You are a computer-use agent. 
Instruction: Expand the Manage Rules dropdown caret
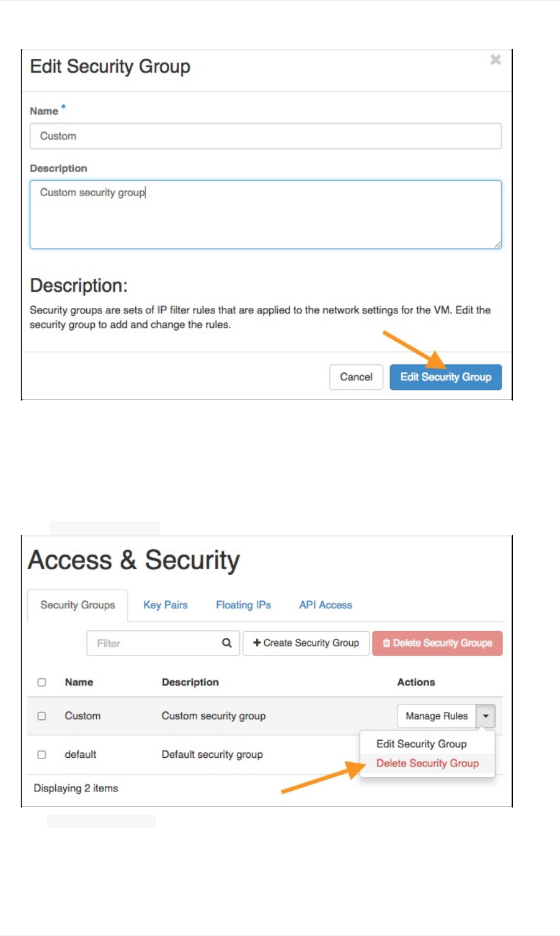click(486, 716)
